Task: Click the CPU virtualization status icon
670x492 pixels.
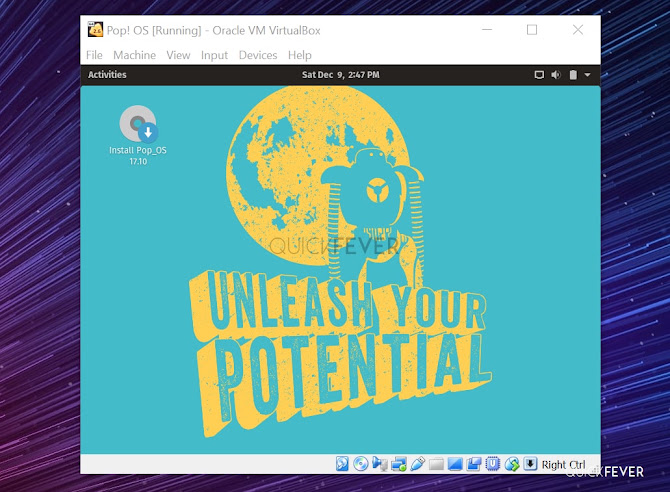Action: point(493,464)
